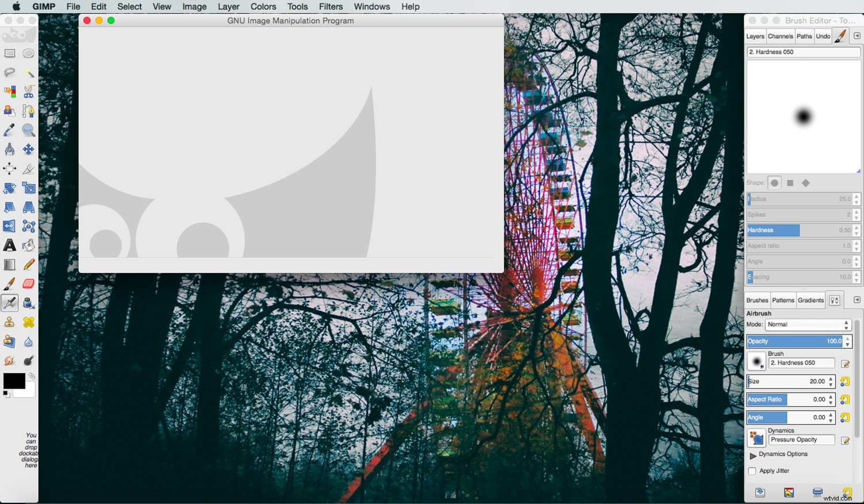This screenshot has height=504, width=864.
Task: Choose the square brush shape
Action: (790, 183)
